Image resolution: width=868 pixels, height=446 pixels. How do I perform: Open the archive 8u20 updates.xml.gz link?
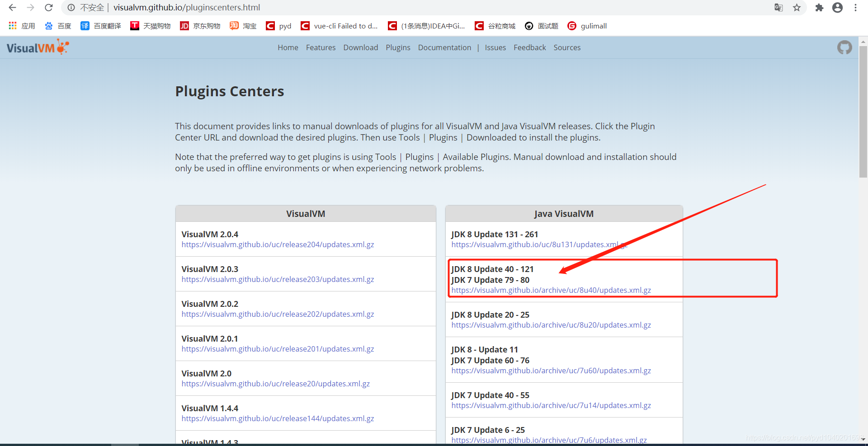[x=551, y=325]
